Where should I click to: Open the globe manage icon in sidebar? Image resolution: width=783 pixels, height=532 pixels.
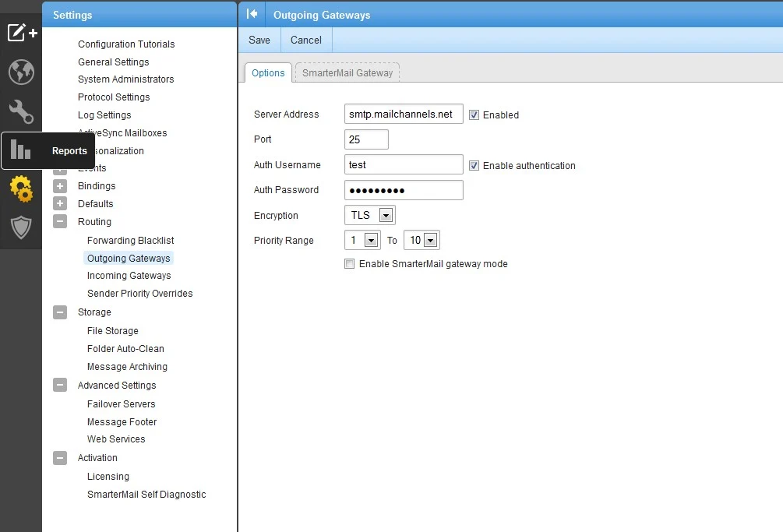click(21, 72)
